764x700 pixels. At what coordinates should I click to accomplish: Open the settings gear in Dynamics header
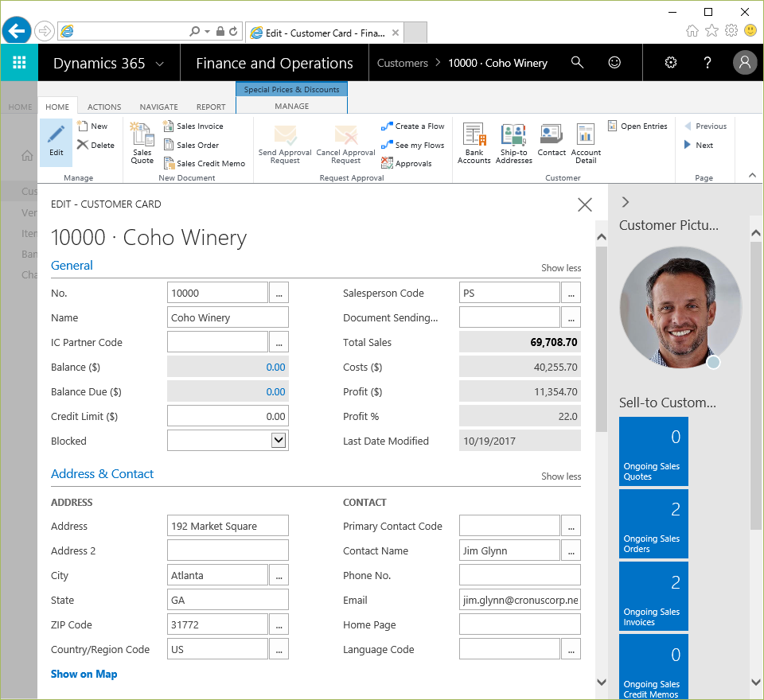point(671,62)
